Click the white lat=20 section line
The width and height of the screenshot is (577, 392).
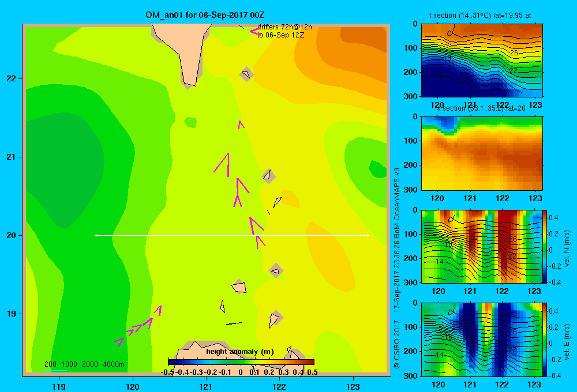pos(232,235)
